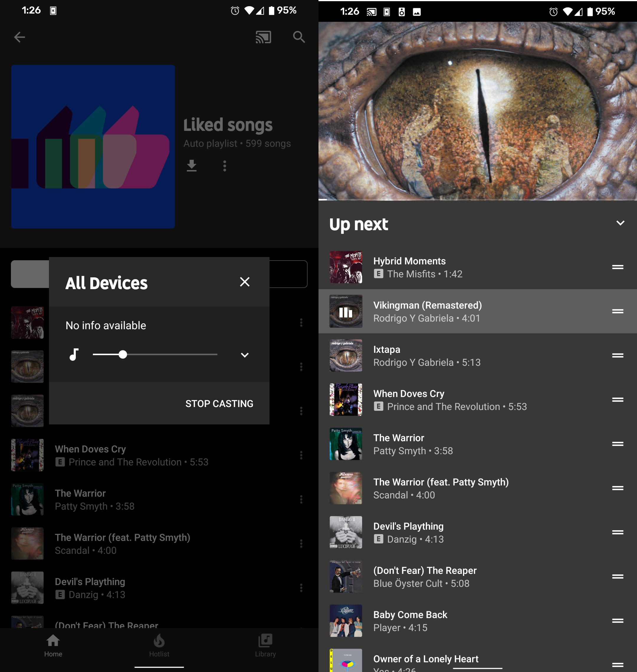Click the Search icon in top bar
The width and height of the screenshot is (637, 672).
[x=298, y=37]
